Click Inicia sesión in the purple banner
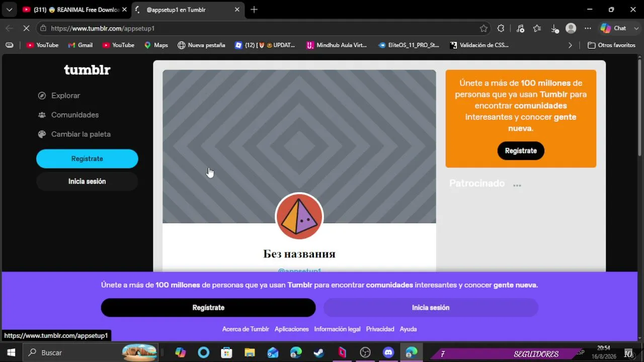This screenshot has height=362, width=644. pyautogui.click(x=431, y=308)
